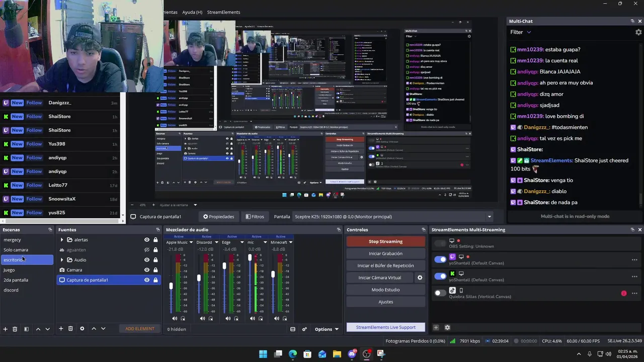Image resolution: width=644 pixels, height=362 pixels.
Task: Click Iniciar Grabación
Action: point(385,253)
